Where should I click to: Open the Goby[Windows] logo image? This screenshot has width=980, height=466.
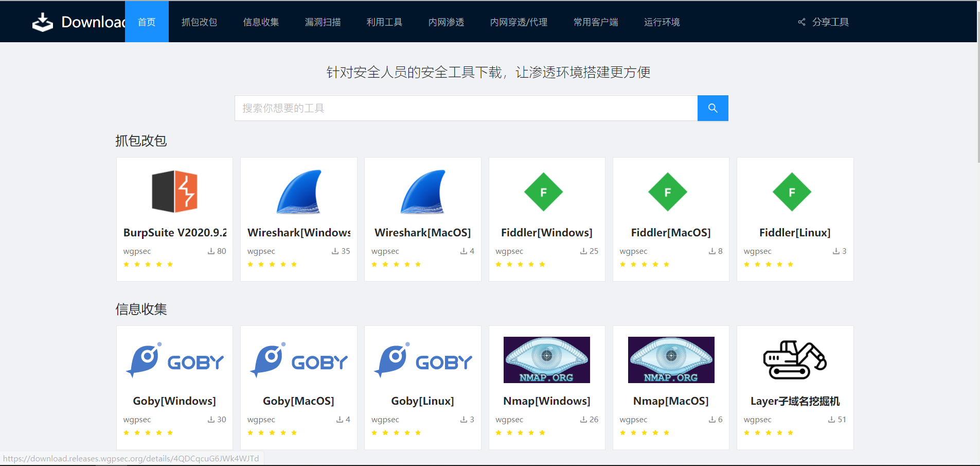(174, 360)
